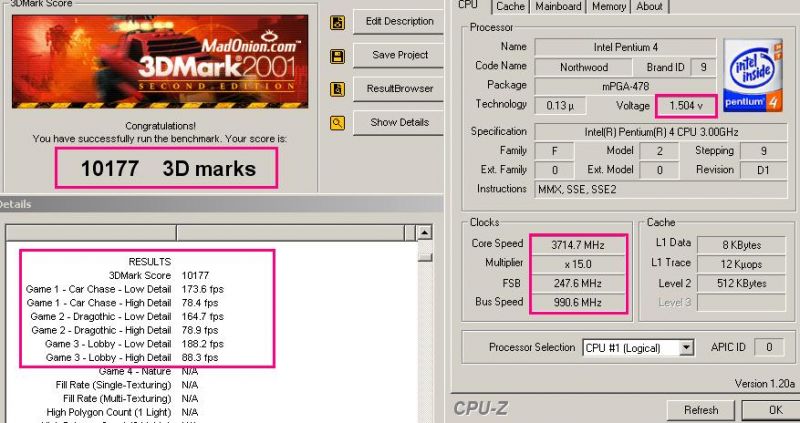Click the details list scrollbar thumb
Screen dimensions: 800x423
coord(424,257)
